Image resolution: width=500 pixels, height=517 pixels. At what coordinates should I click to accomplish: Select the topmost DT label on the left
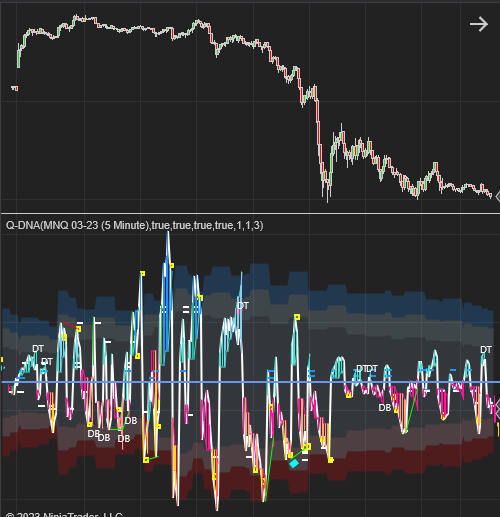pos(38,349)
